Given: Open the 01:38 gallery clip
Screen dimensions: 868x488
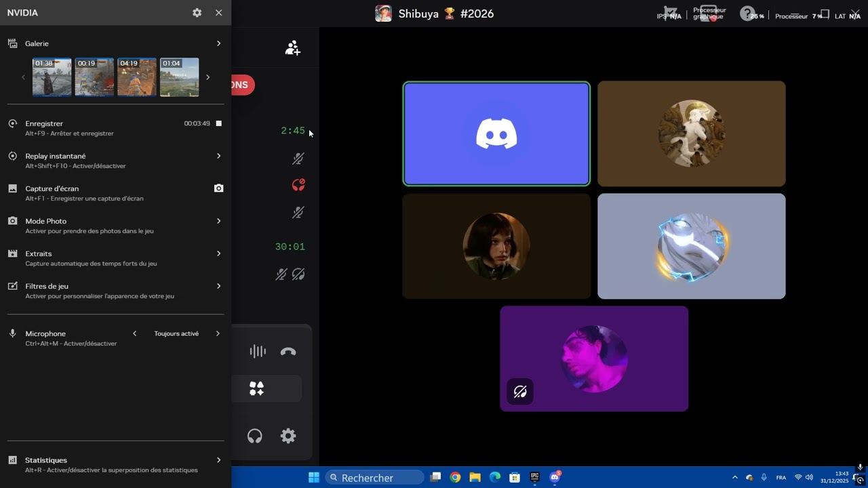Looking at the screenshot, I should (52, 77).
